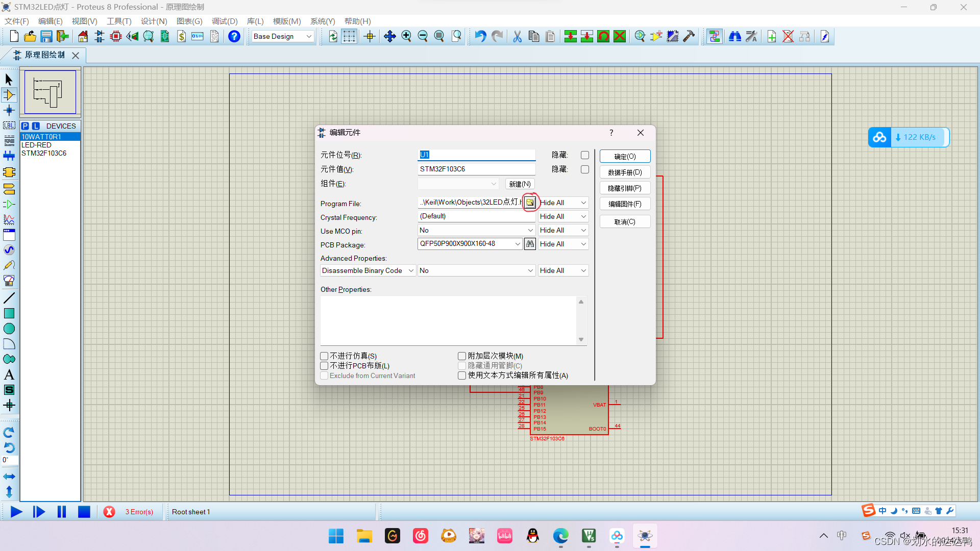Open File Explorer from the taskbar
980x551 pixels.
[x=364, y=536]
